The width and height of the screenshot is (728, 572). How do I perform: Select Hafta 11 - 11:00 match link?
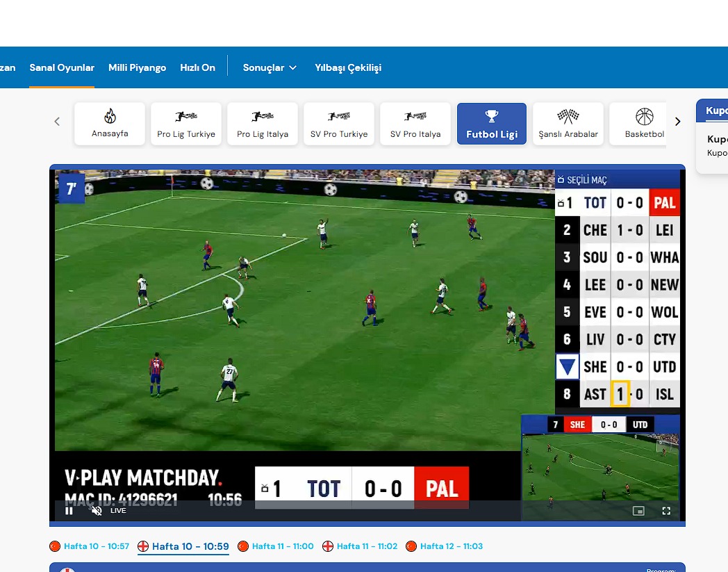(x=282, y=546)
